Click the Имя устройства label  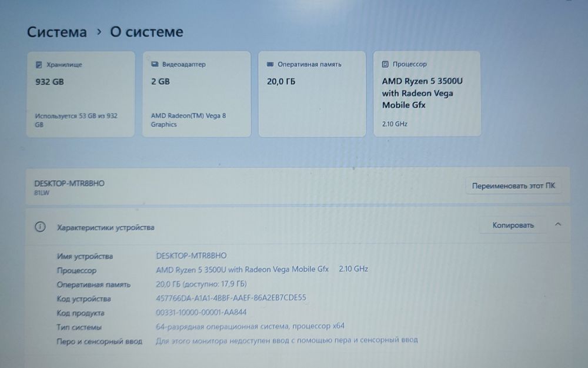(x=85, y=257)
